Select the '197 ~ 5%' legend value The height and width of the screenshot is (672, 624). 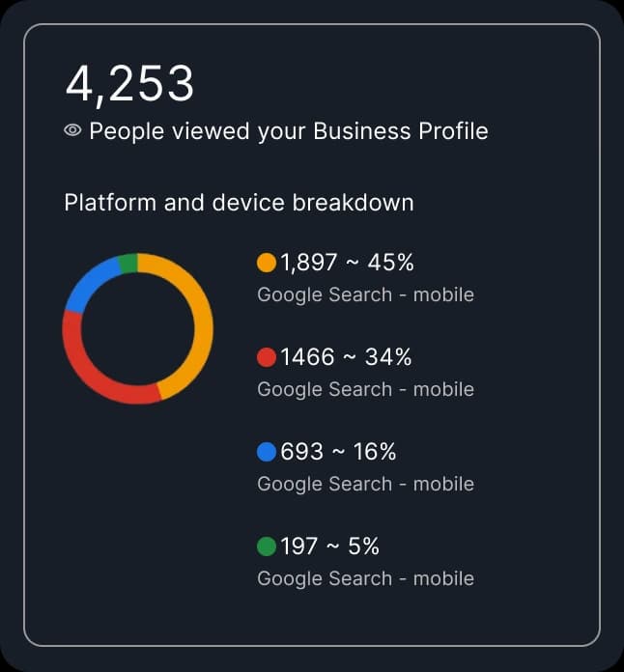[x=329, y=546]
